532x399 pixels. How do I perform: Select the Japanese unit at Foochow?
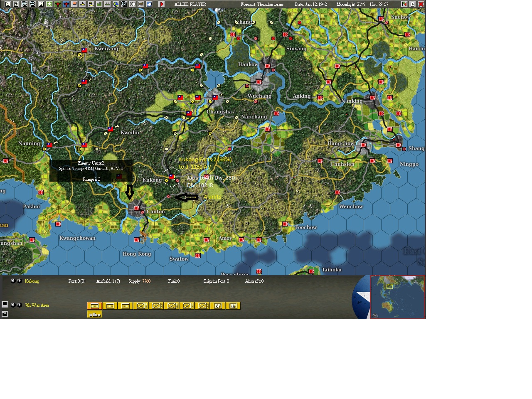(285, 224)
